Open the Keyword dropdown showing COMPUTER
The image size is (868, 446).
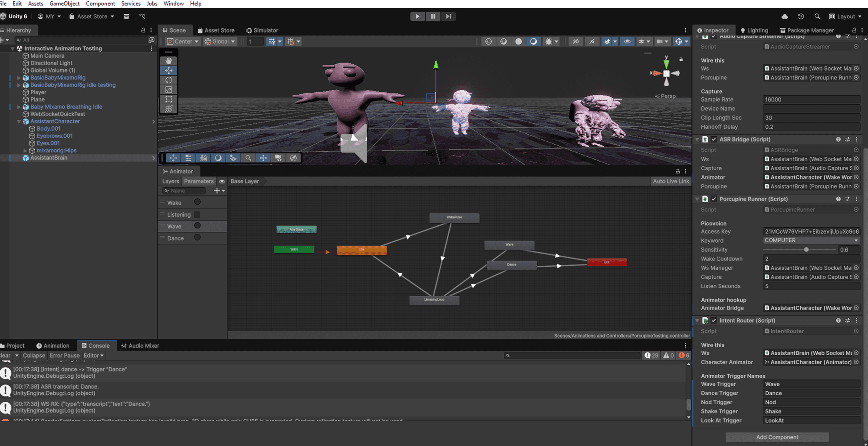pyautogui.click(x=811, y=241)
